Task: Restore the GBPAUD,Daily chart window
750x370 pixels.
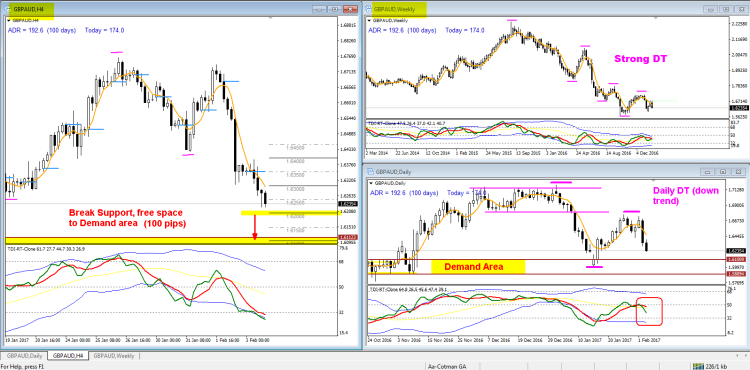Action: click(722, 171)
